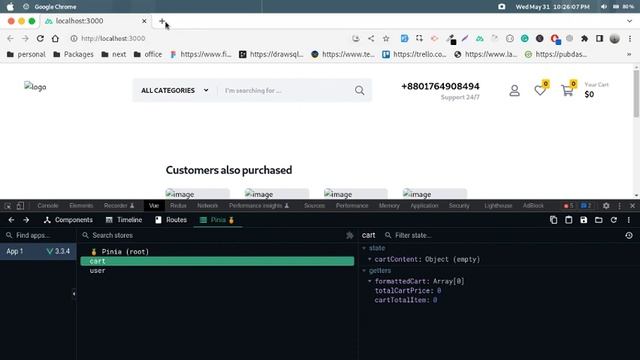Collapse the state section
The height and width of the screenshot is (360, 640).
coord(364,248)
